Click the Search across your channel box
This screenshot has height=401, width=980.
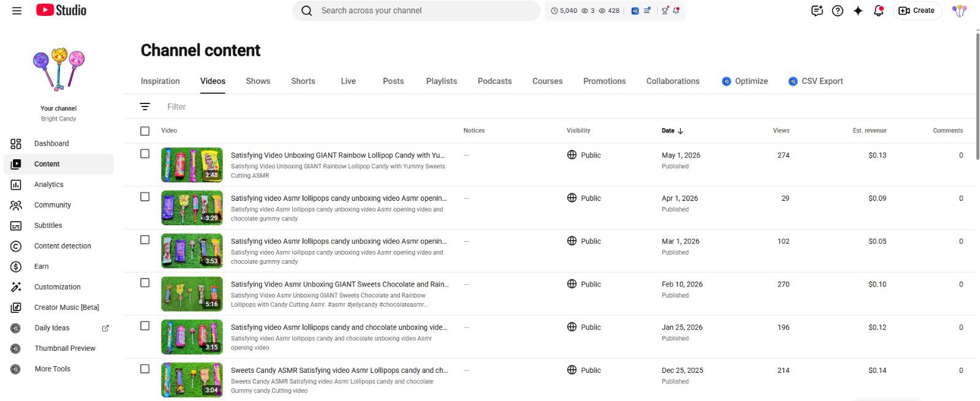(417, 10)
